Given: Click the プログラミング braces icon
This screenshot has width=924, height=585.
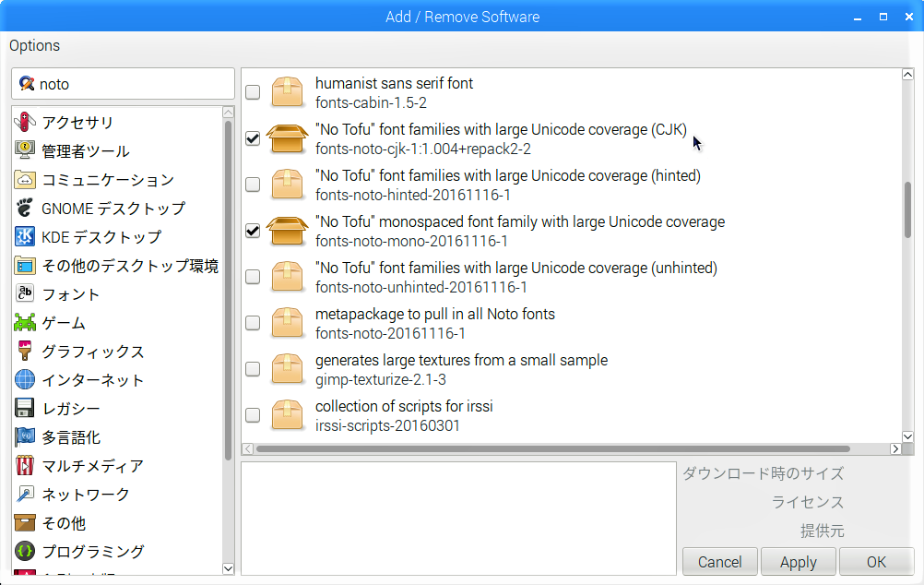Looking at the screenshot, I should tap(25, 552).
